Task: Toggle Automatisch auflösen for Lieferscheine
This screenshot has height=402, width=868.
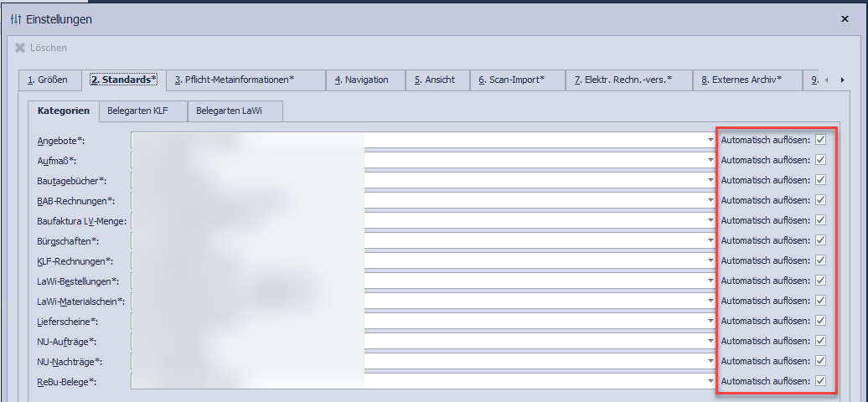Action: point(820,321)
